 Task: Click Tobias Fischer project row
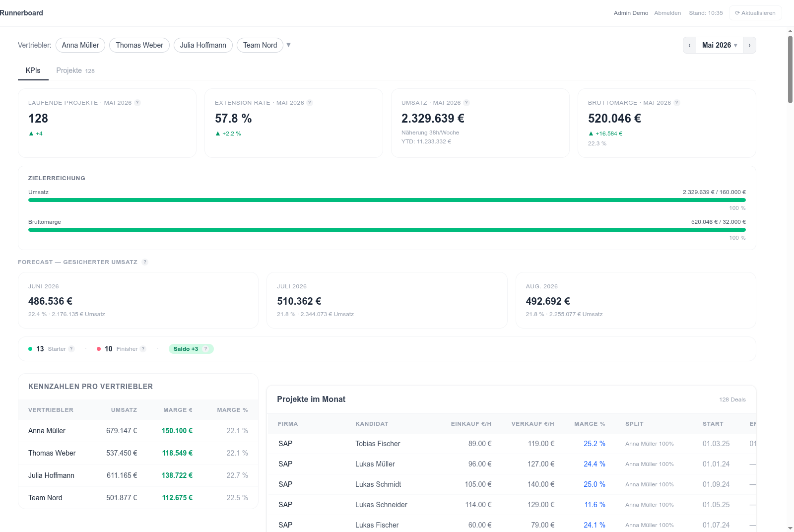click(x=511, y=444)
